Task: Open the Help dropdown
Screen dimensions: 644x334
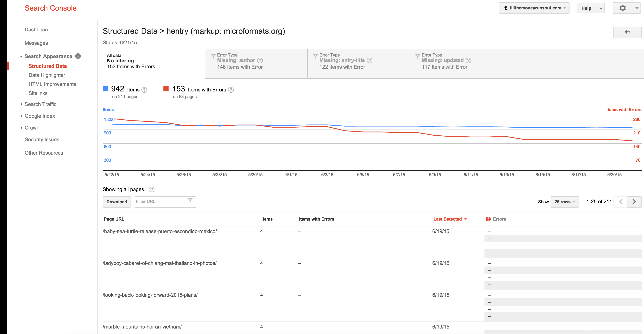Action: [x=590, y=8]
